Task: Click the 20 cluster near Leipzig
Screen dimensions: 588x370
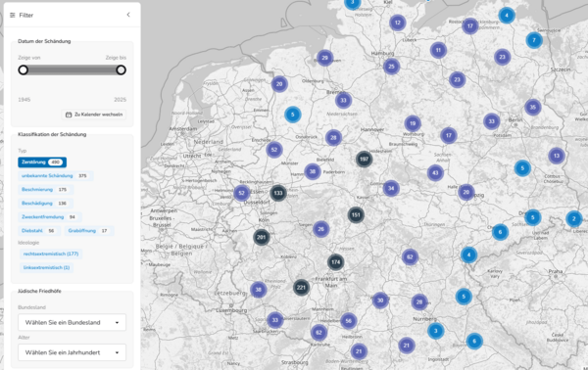Action: click(466, 193)
